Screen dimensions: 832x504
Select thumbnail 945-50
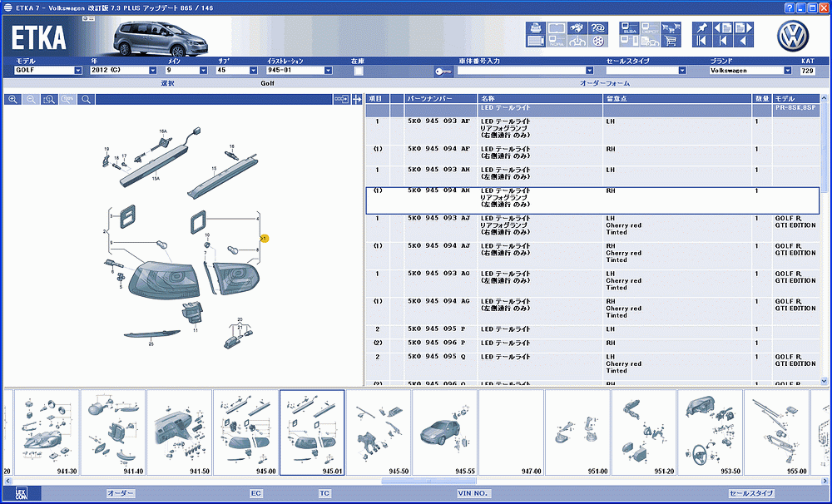pyautogui.click(x=379, y=432)
